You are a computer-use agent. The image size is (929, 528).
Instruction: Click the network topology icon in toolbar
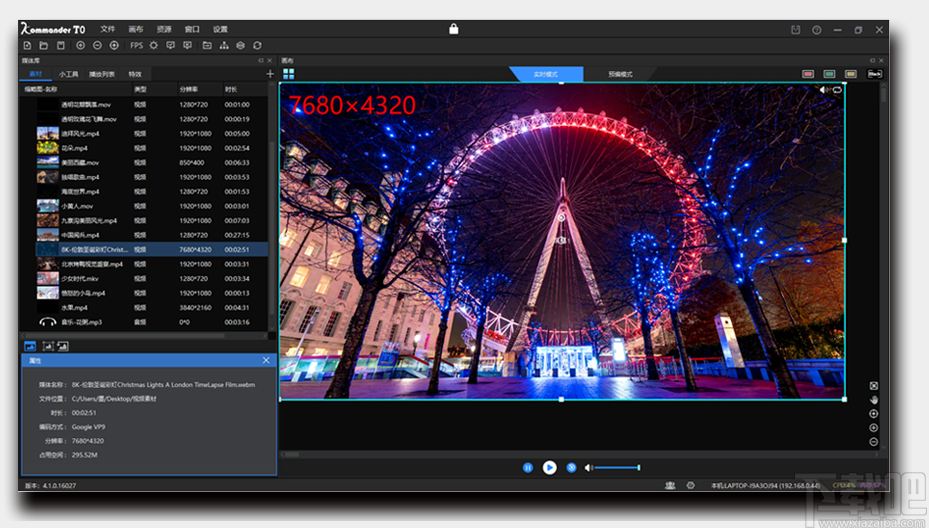coord(223,45)
